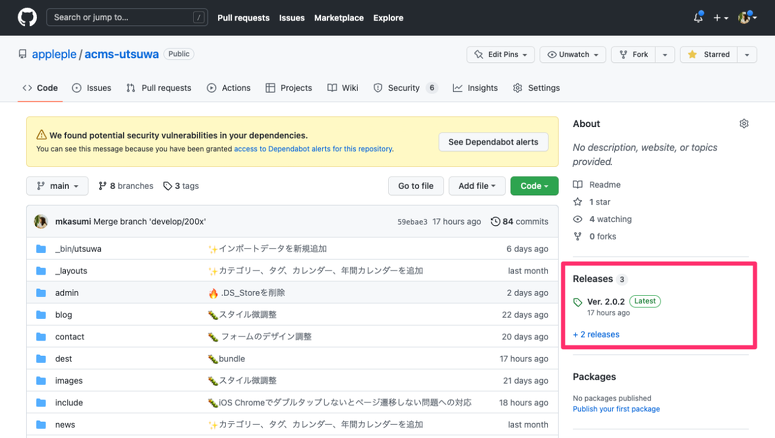Click the _bin/utsuwa folder icon
This screenshot has width=775, height=438.
pos(41,249)
